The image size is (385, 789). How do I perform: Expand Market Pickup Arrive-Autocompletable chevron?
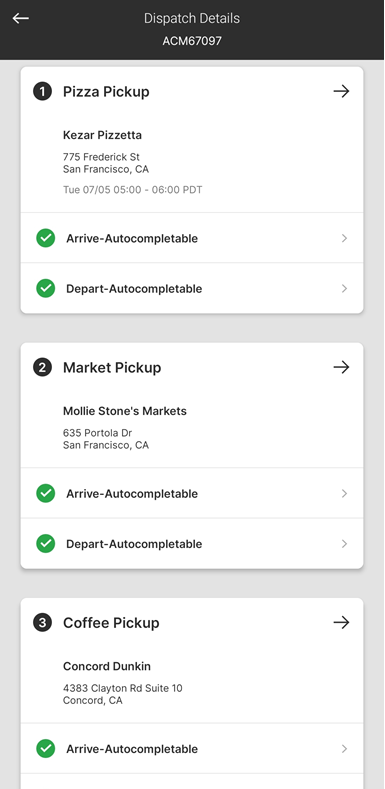point(344,493)
